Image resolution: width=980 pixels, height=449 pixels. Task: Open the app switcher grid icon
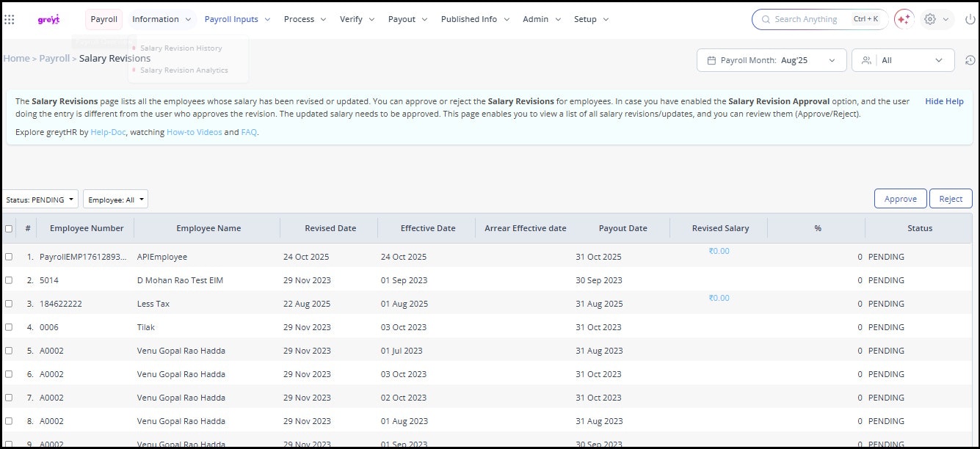(x=10, y=20)
